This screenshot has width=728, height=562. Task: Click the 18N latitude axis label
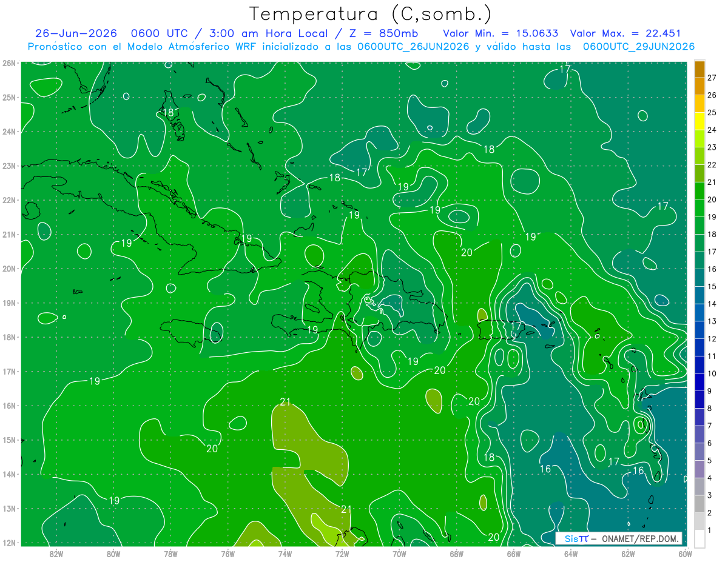(x=8, y=337)
